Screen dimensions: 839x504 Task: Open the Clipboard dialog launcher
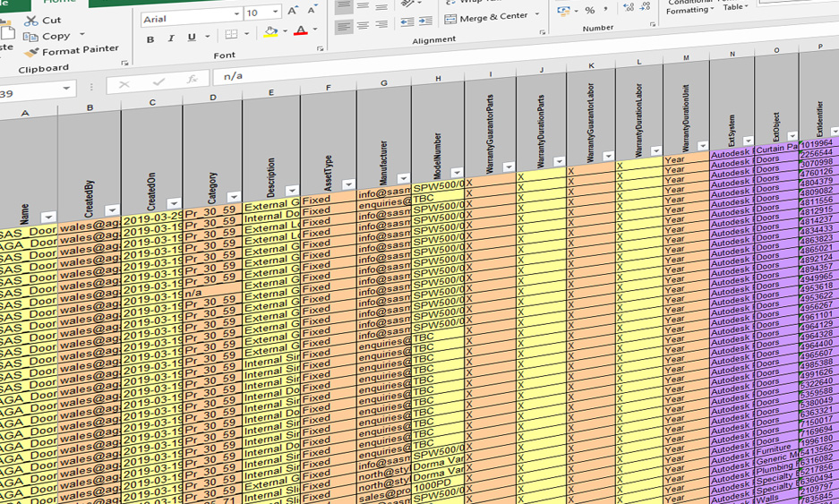[124, 64]
